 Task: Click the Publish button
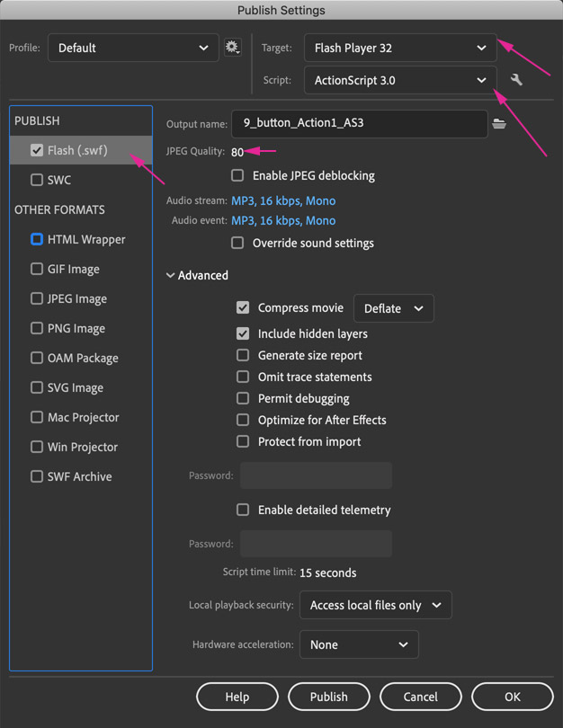coord(329,697)
